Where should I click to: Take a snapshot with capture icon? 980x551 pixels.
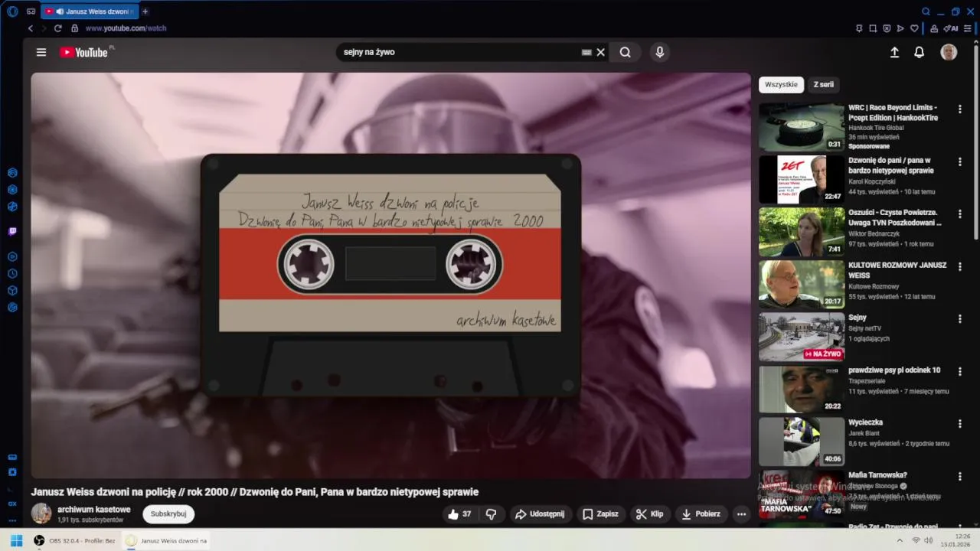coord(873,28)
